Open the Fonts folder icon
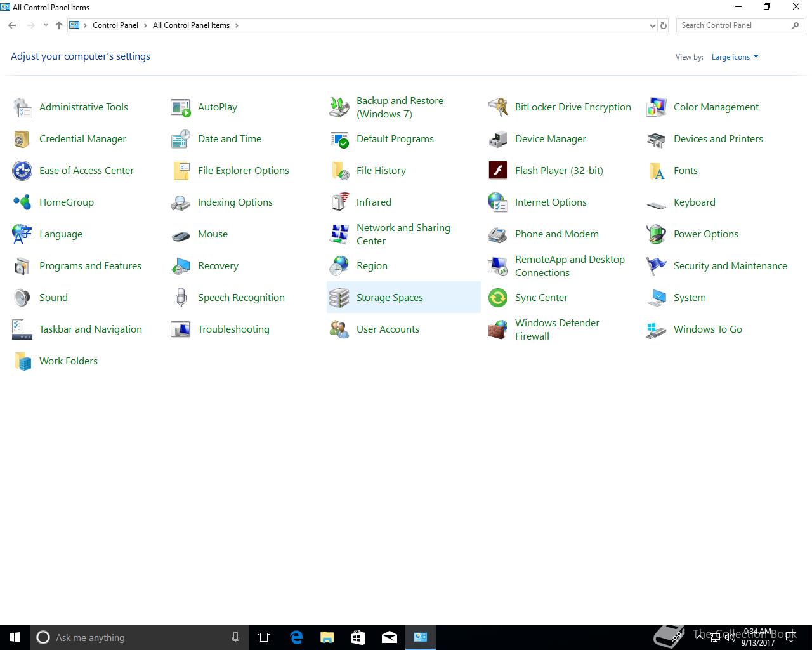Image resolution: width=812 pixels, height=650 pixels. pyautogui.click(x=657, y=171)
